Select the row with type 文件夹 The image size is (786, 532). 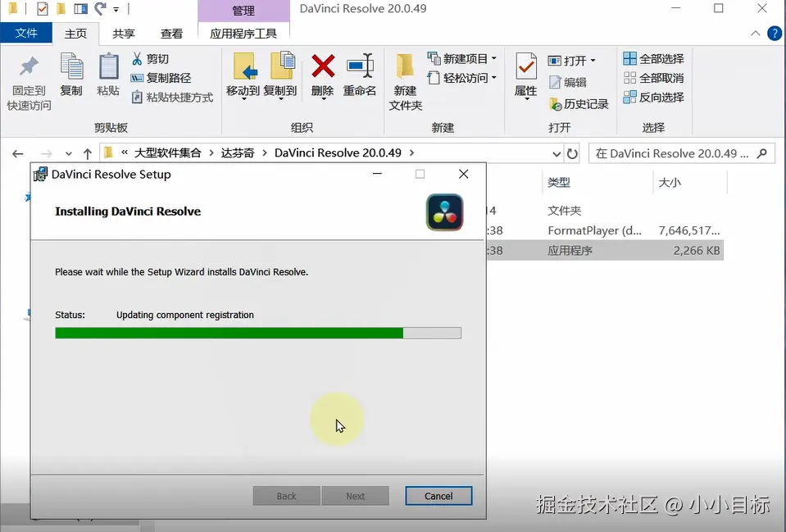605,211
